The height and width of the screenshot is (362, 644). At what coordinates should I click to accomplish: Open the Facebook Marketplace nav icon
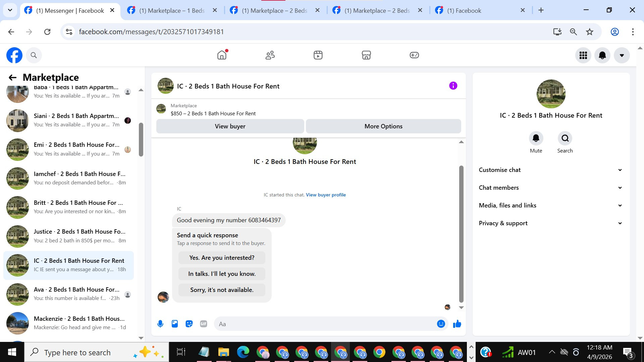[x=366, y=55]
